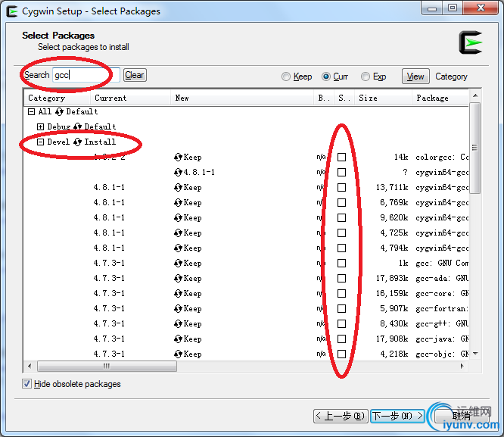Viewport: 504px width, 437px height.
Task: Click the horizontal scroll right arrow
Action: pos(462,367)
